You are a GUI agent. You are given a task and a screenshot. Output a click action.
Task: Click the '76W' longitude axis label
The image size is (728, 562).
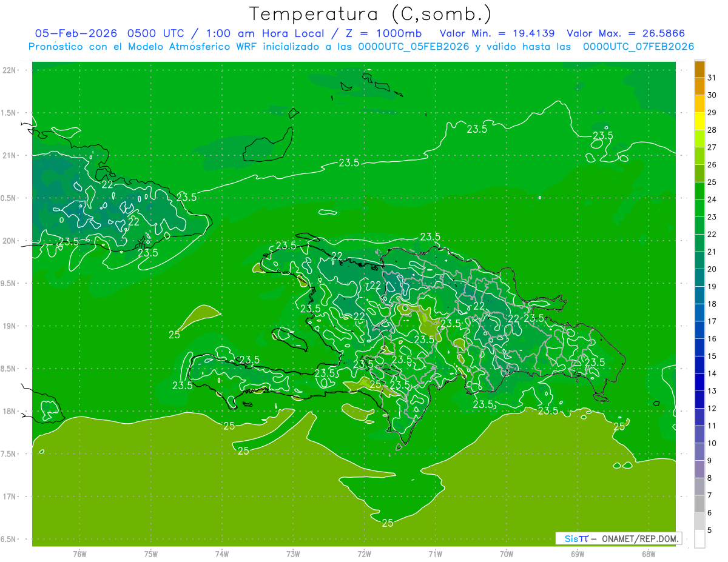tap(79, 554)
